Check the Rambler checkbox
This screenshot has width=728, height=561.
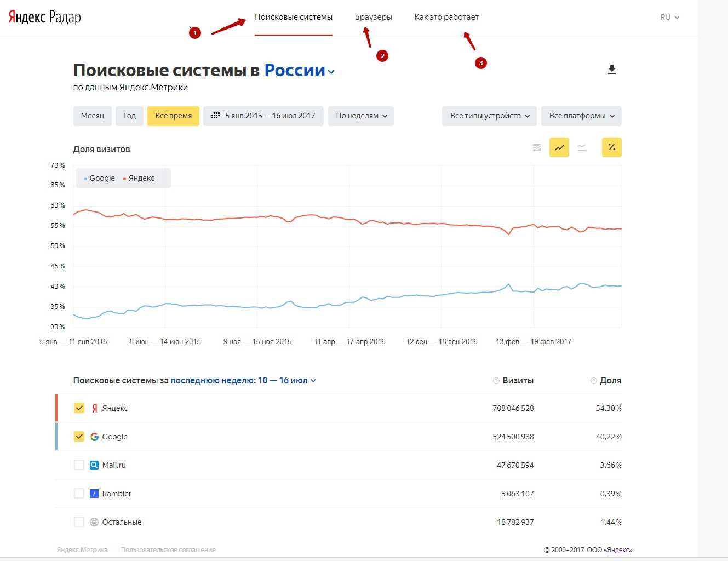(79, 494)
